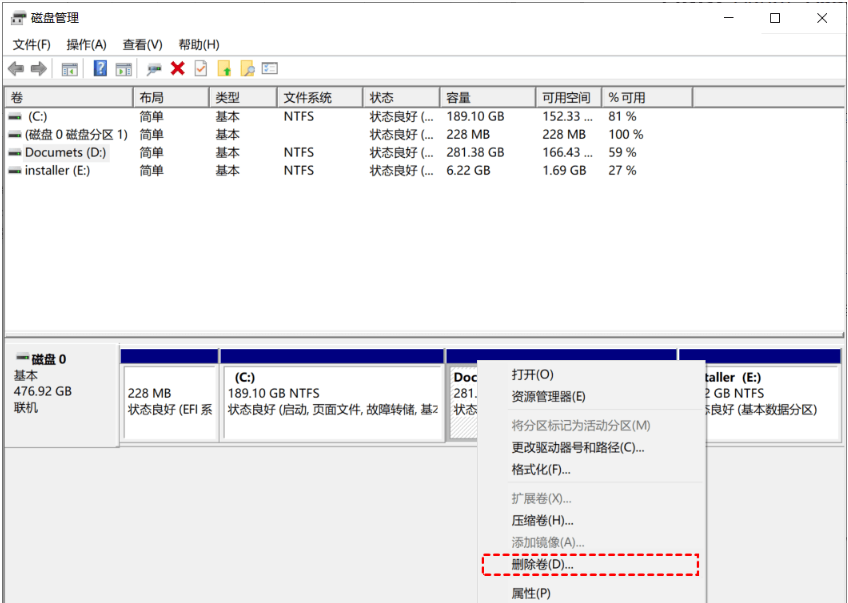Click the 27 % available cell
This screenshot has width=848, height=603.
click(622, 170)
